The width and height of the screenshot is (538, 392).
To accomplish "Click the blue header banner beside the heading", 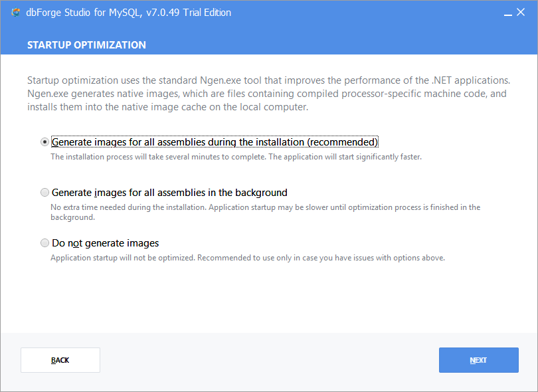I will [x=332, y=45].
